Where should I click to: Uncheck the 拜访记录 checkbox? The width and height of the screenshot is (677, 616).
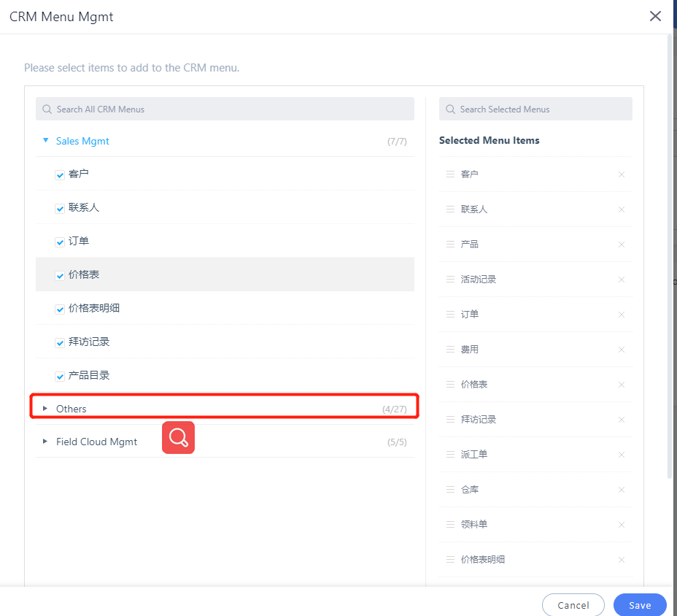pos(60,343)
